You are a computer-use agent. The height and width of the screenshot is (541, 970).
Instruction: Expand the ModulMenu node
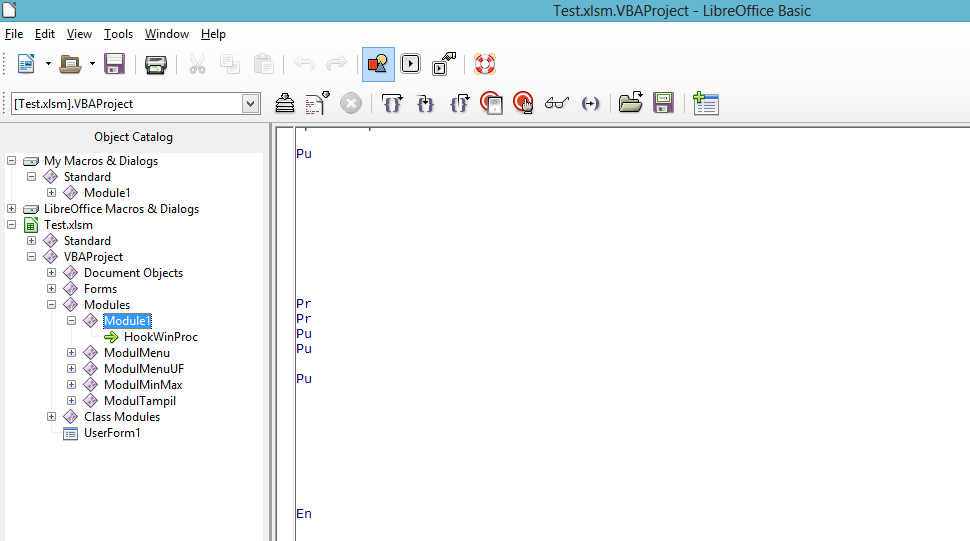tap(72, 352)
